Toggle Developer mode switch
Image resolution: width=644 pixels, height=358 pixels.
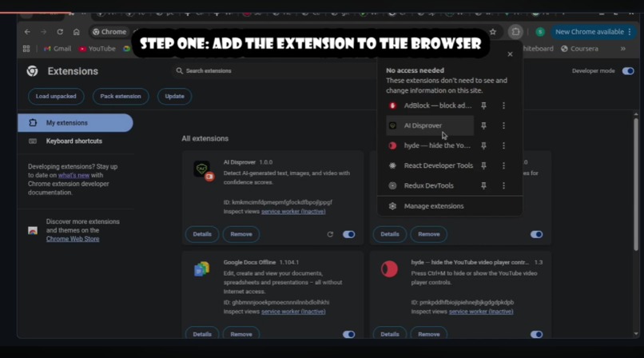coord(628,71)
